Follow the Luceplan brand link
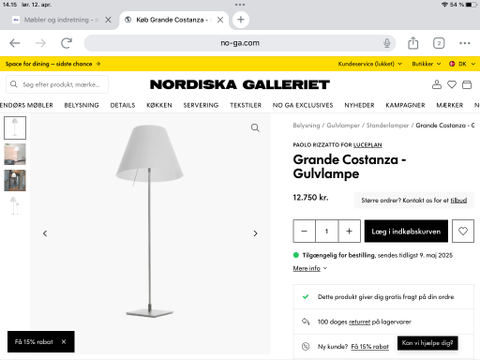The height and width of the screenshot is (360, 480). tap(368, 145)
